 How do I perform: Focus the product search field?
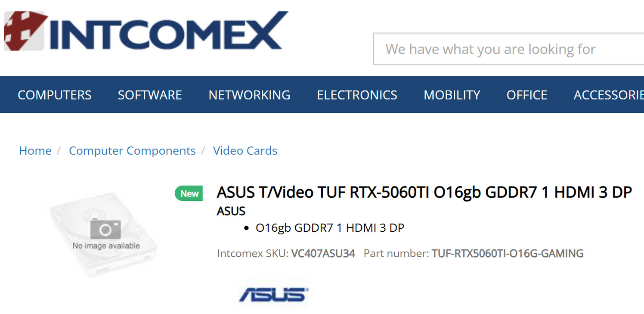(x=508, y=49)
